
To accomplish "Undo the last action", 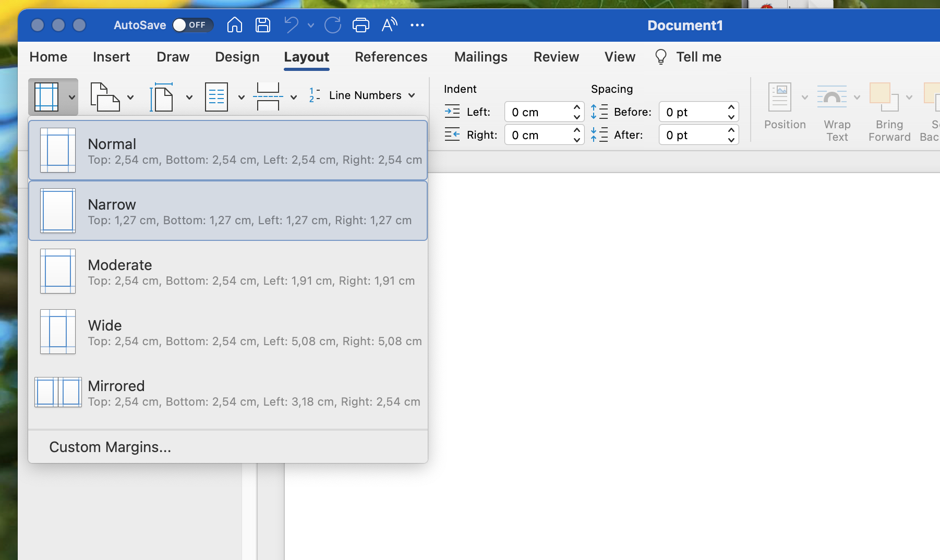I will (x=292, y=25).
